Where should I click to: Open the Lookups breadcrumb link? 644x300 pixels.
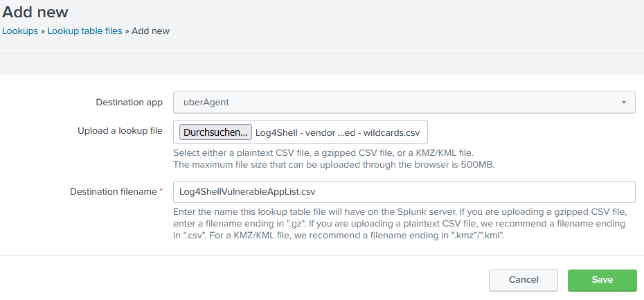(20, 31)
